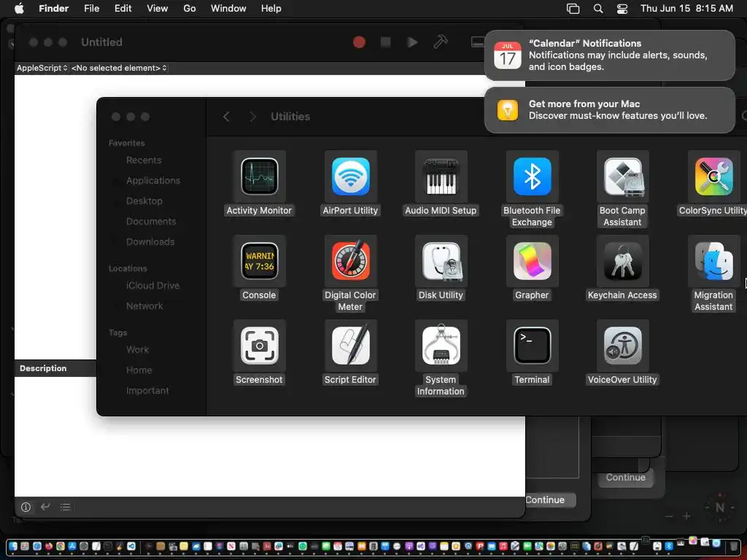Open ColorSync Utility
This screenshot has height=560, width=747.
click(713, 176)
